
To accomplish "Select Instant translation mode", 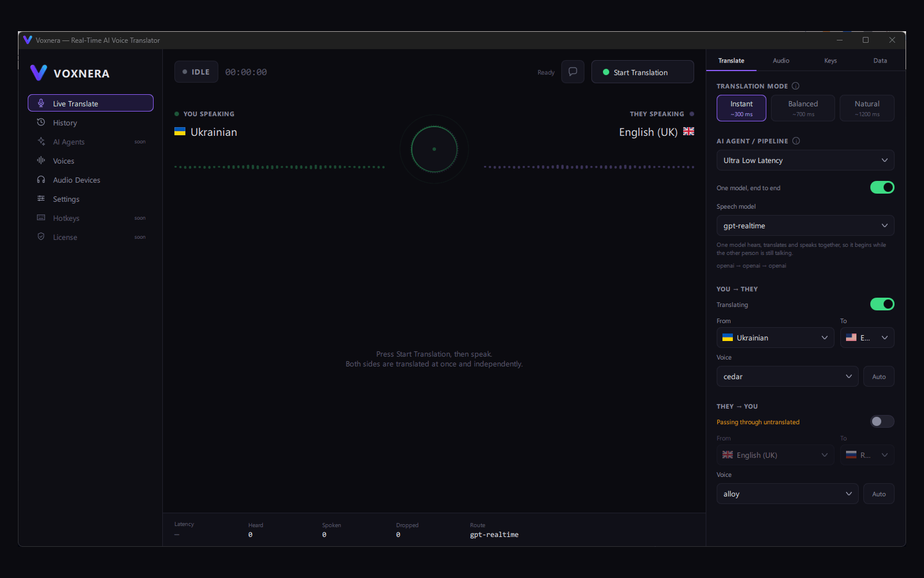I will pos(742,108).
